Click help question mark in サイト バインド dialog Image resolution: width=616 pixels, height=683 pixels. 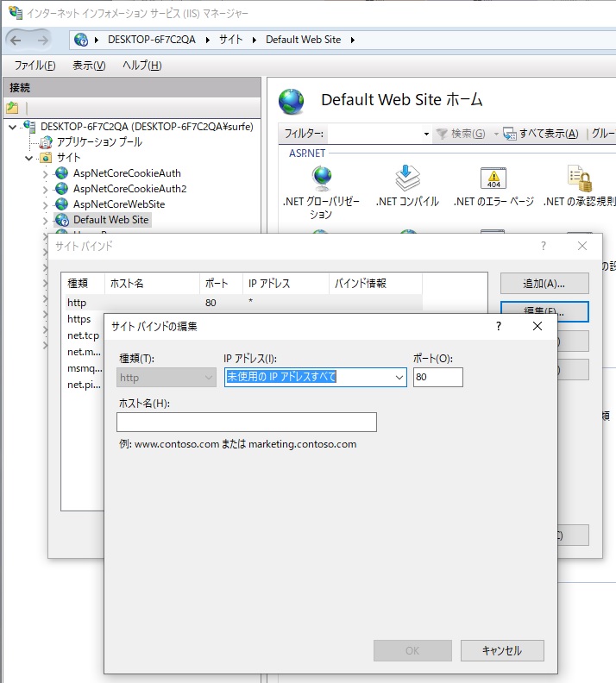(x=544, y=246)
